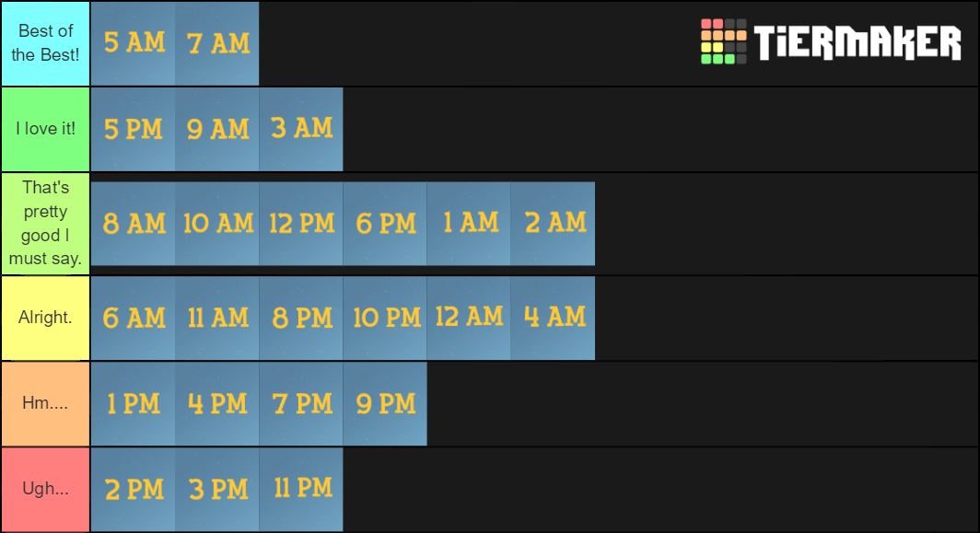The width and height of the screenshot is (980, 533).
Task: Click the 'Best of the Best!' tier label
Action: (x=46, y=43)
